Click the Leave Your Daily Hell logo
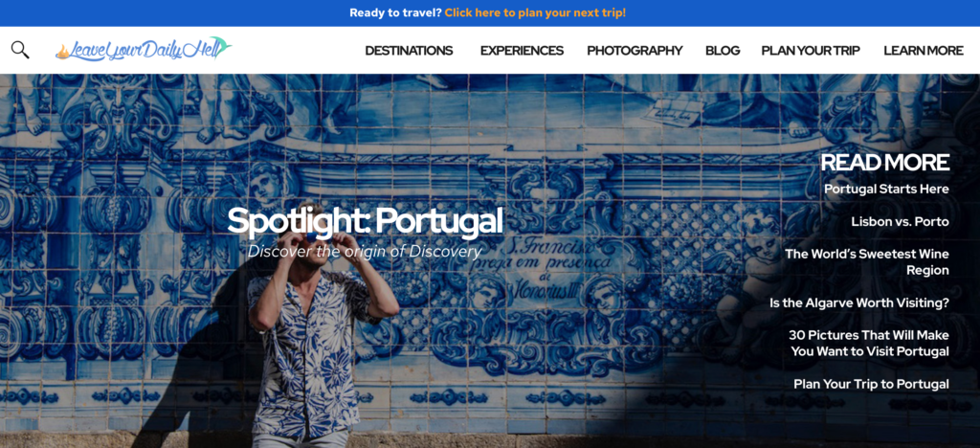This screenshot has width=980, height=448. coord(144,50)
